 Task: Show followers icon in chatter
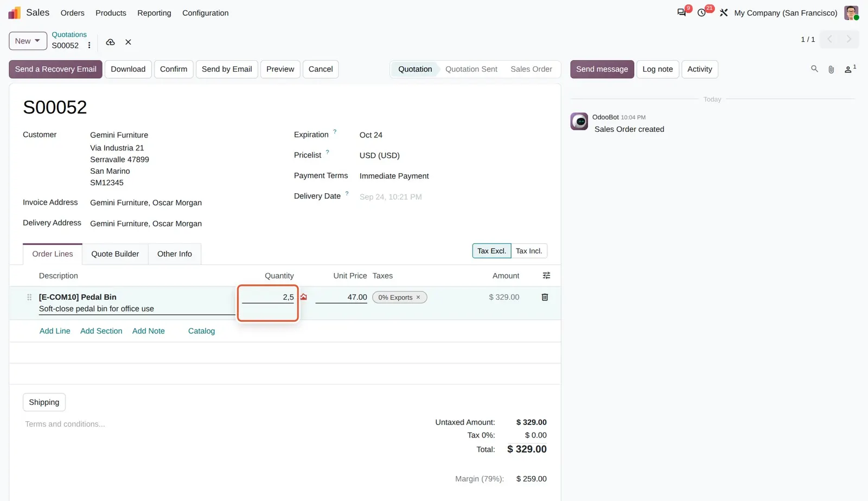click(850, 69)
